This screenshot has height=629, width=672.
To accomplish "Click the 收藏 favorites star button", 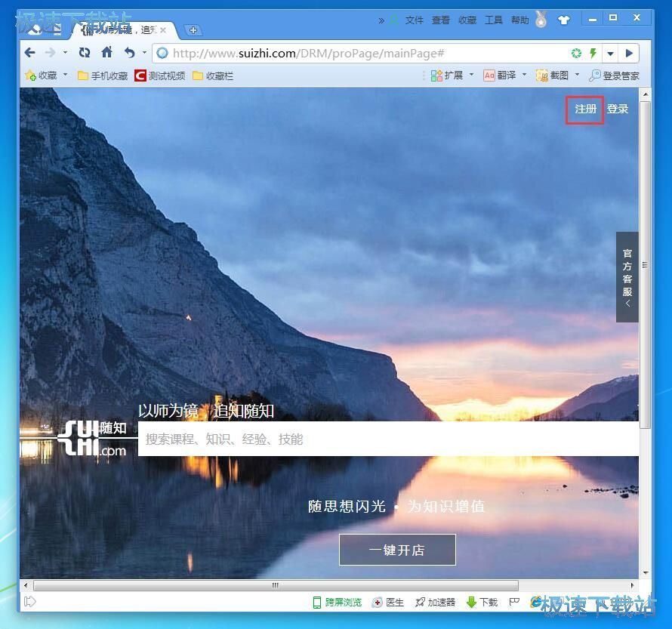I will [x=41, y=76].
